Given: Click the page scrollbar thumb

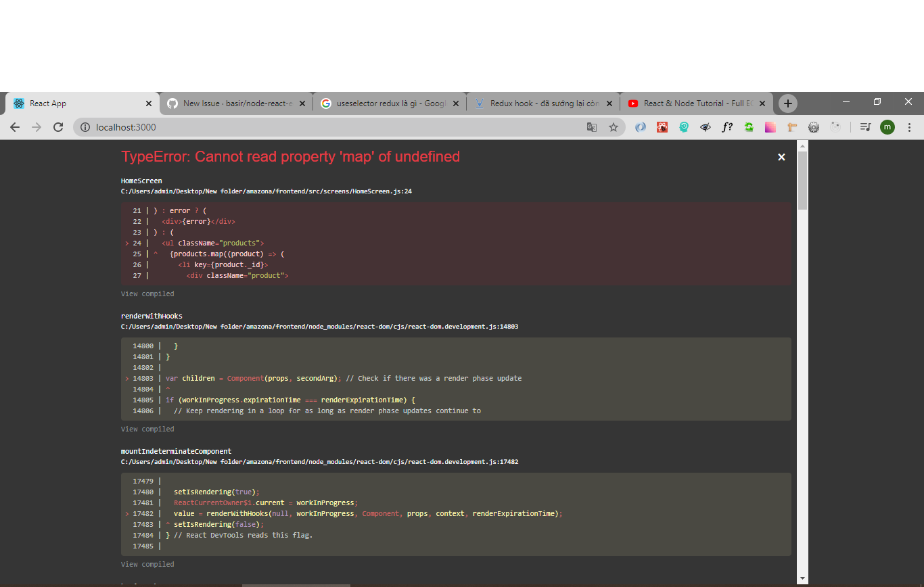Looking at the screenshot, I should point(802,180).
